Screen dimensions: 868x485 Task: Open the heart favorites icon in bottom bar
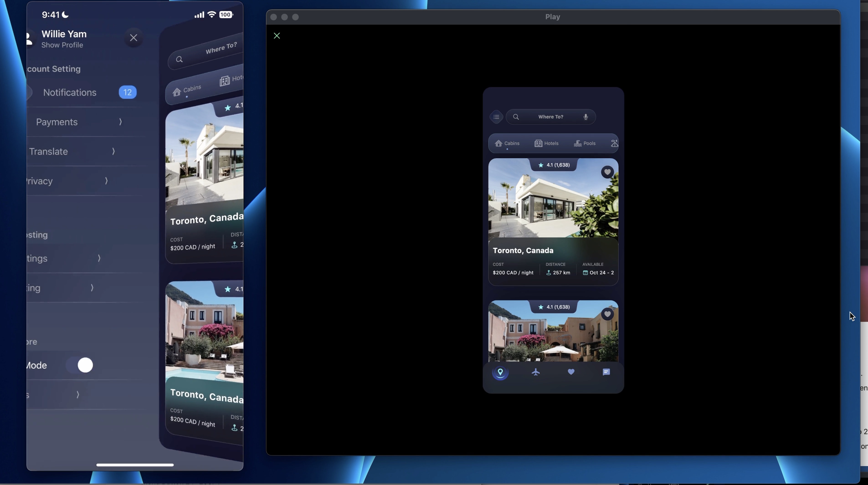[571, 372]
